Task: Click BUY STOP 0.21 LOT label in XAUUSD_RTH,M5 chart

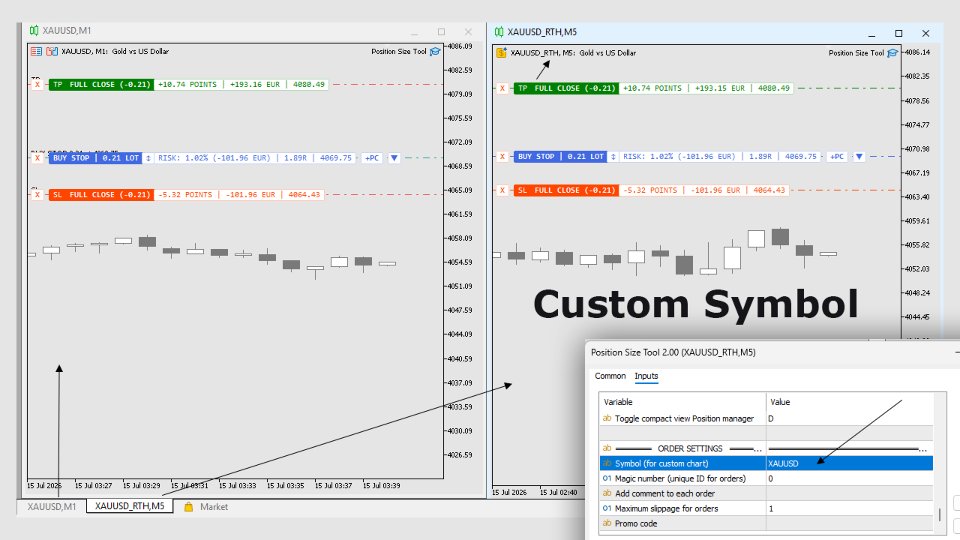Action: click(x=561, y=157)
